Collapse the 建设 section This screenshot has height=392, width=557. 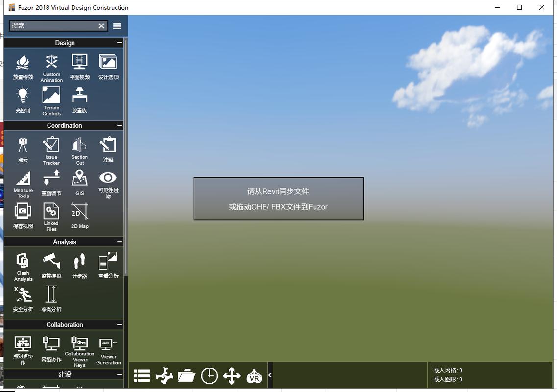[120, 374]
